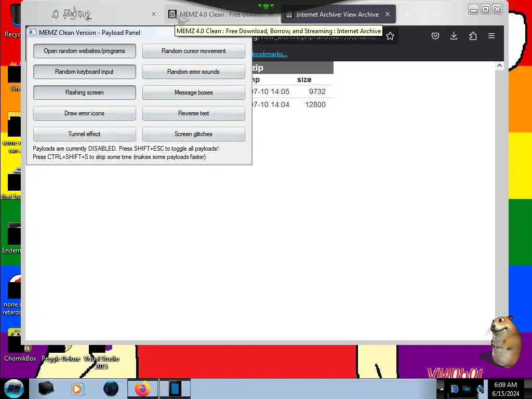Screen dimensions: 532x399
Task: Maximize the Firefox window
Action: (486, 9)
